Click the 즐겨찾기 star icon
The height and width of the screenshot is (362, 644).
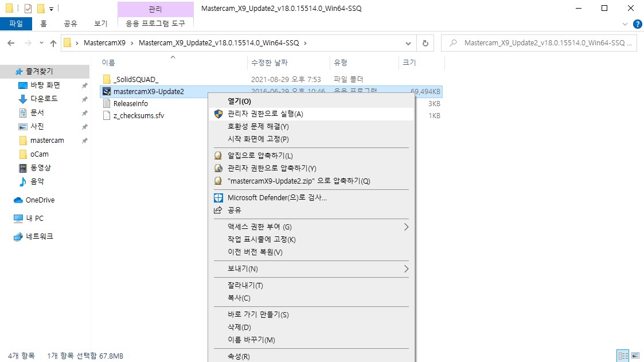(19, 72)
